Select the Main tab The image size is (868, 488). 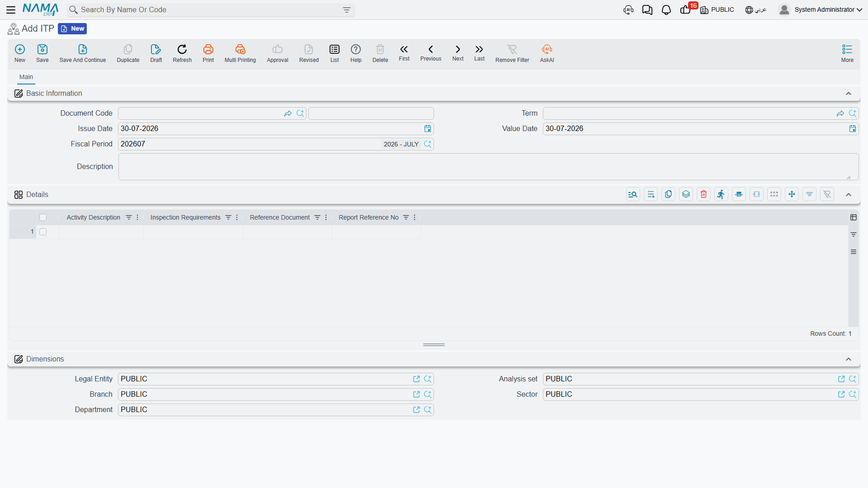26,77
